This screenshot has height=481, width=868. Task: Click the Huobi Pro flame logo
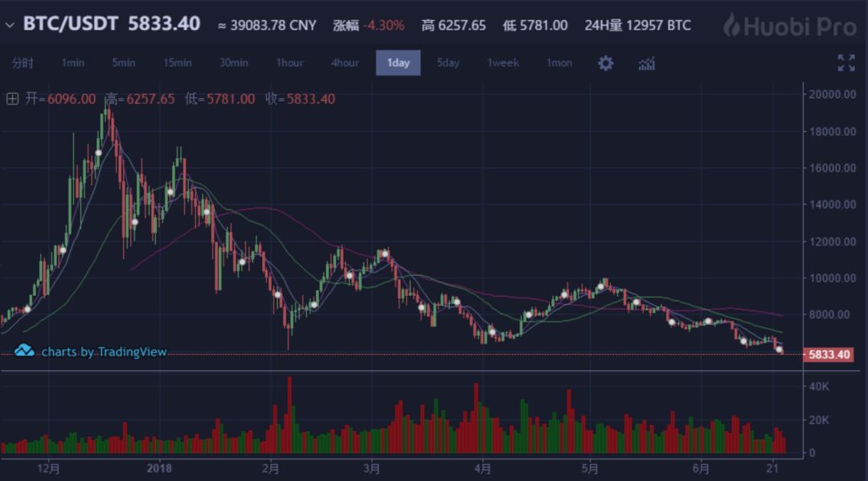pyautogui.click(x=730, y=25)
